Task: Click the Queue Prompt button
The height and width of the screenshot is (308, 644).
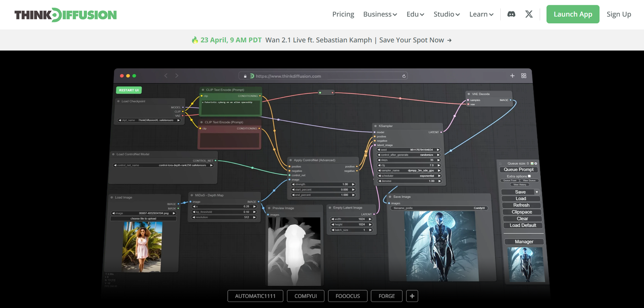Action: coord(518,170)
